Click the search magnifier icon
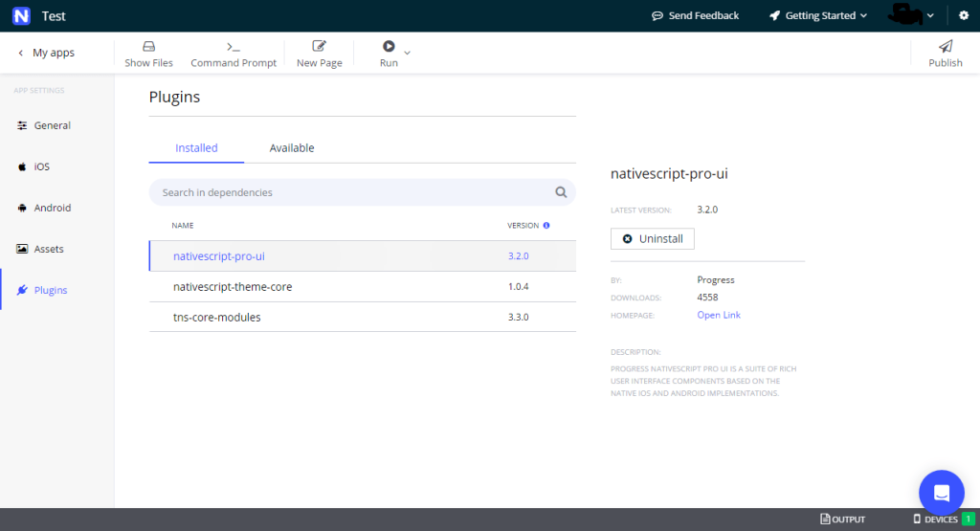 click(561, 192)
